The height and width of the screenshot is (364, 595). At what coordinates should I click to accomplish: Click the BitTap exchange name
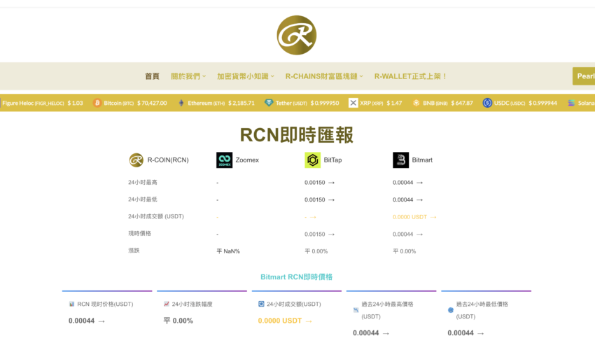point(332,160)
